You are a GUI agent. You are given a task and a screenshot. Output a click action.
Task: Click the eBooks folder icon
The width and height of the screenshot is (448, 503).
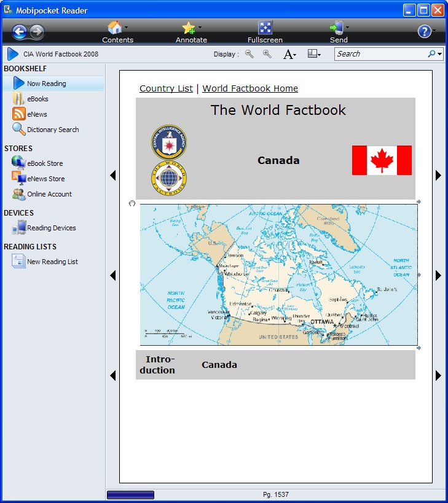(x=18, y=98)
